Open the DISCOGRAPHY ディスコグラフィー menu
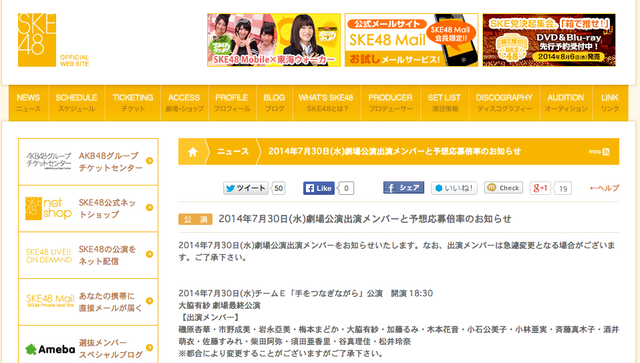Viewport: 640px width, 363px height. [504, 103]
